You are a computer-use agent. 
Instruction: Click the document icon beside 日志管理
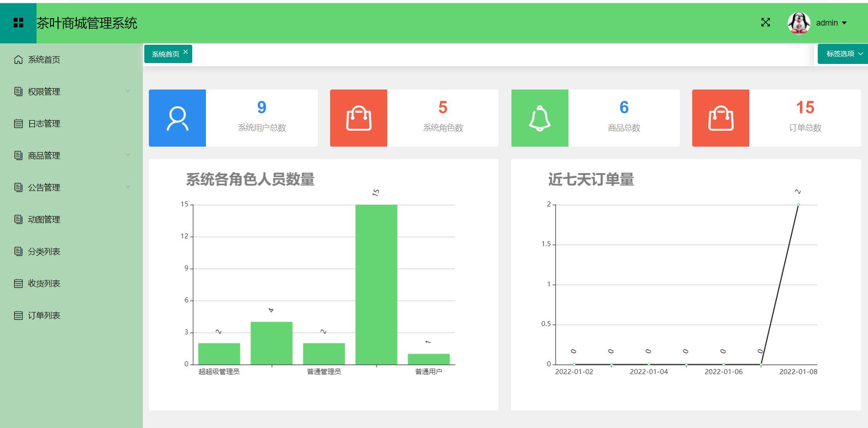18,123
